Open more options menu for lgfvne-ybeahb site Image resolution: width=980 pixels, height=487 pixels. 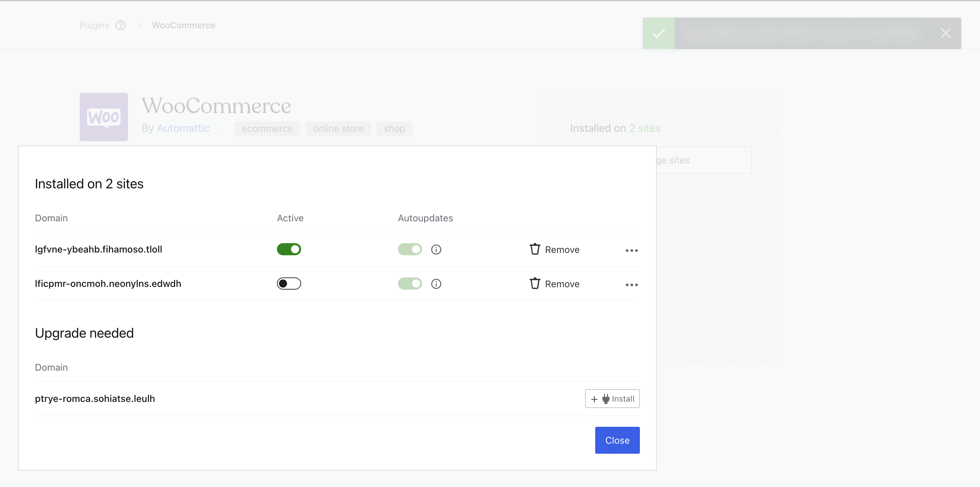pos(631,250)
